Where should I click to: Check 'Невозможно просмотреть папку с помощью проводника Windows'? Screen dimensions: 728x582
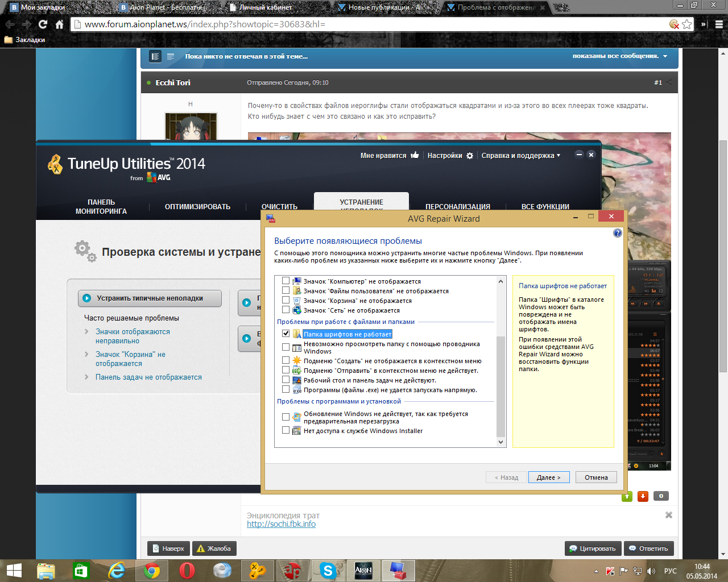coord(286,347)
